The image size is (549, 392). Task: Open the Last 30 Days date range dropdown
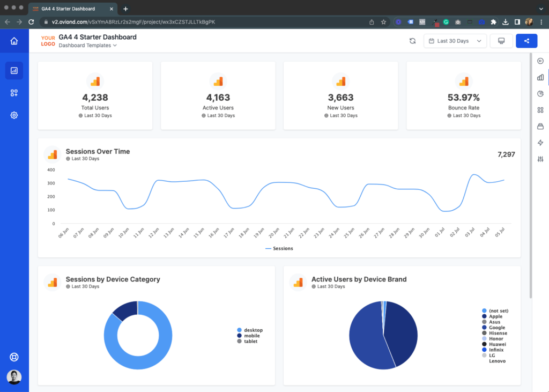coord(455,41)
